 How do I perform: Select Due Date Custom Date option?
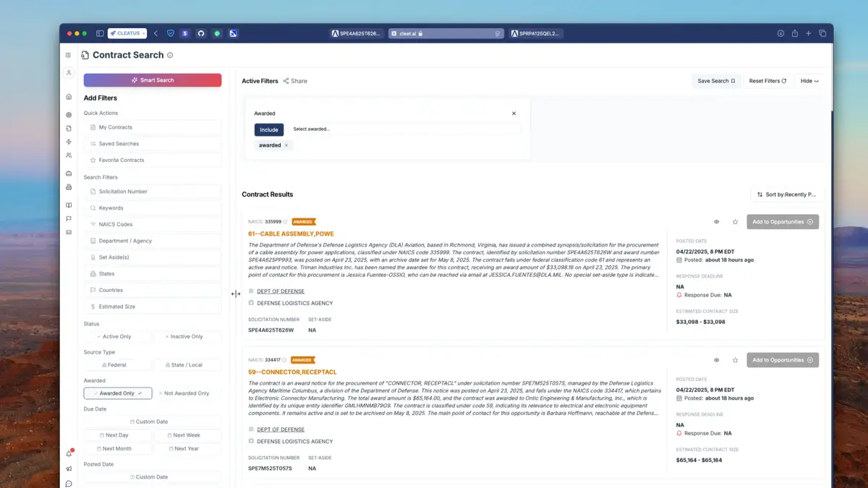click(153, 421)
